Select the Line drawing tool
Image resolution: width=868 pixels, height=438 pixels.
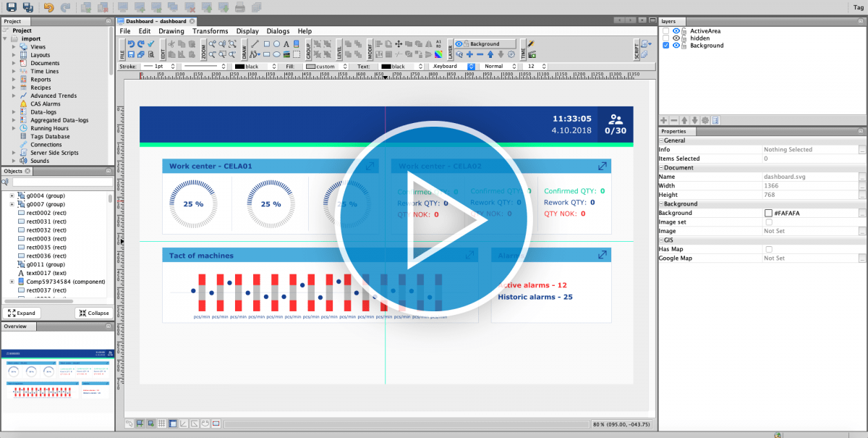click(x=256, y=44)
